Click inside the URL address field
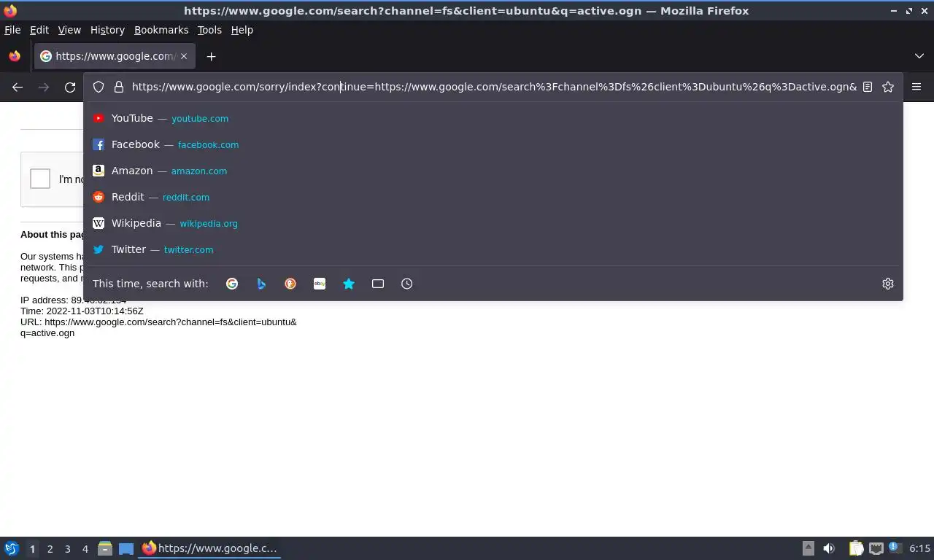 tap(494, 87)
